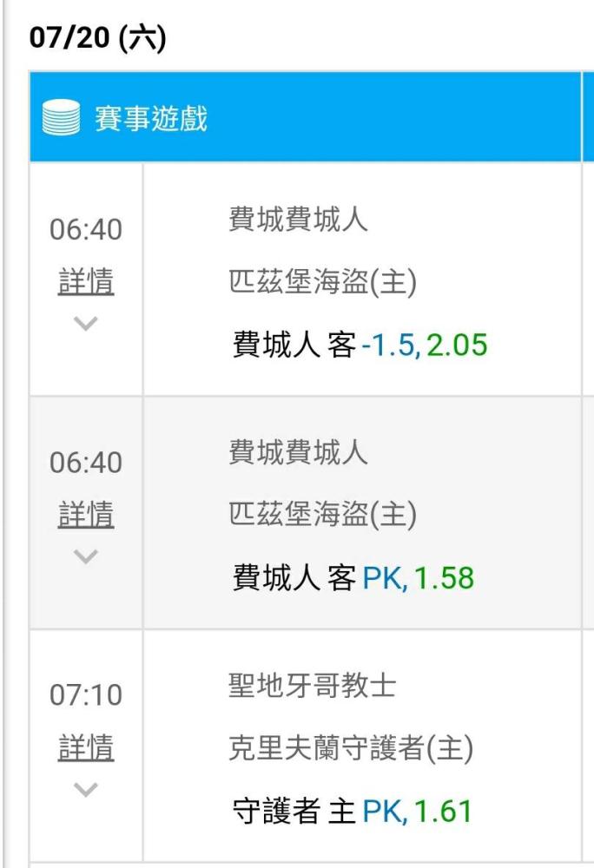
Task: Click 費城費城人 in the first row
Action: pos(299,219)
